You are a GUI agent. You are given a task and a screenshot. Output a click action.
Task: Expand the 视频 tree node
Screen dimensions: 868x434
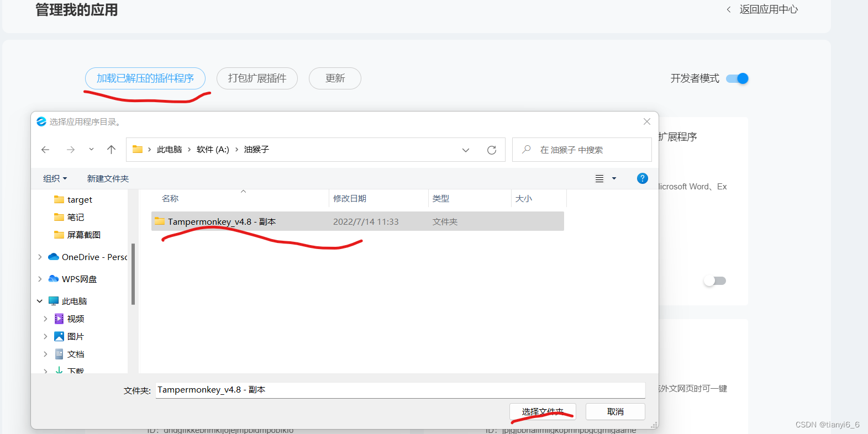coord(45,319)
